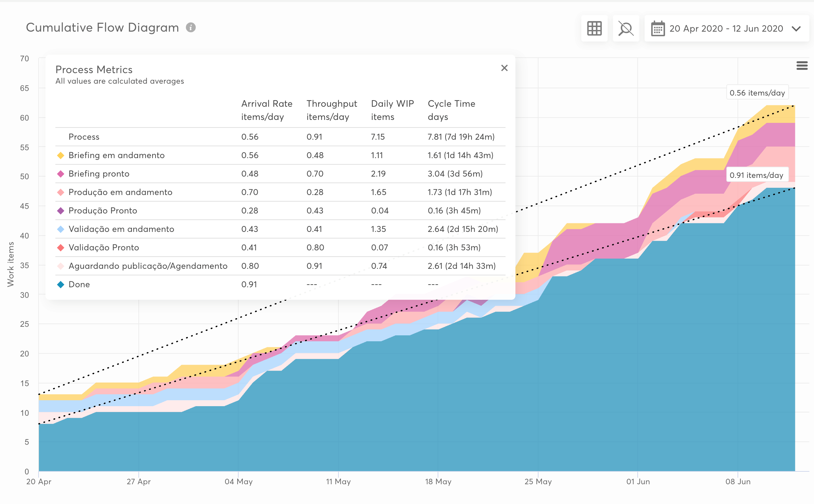Click the info icon beside Cumulative Flow Diagram
Screen dimensions: 814x504
[x=191, y=27]
